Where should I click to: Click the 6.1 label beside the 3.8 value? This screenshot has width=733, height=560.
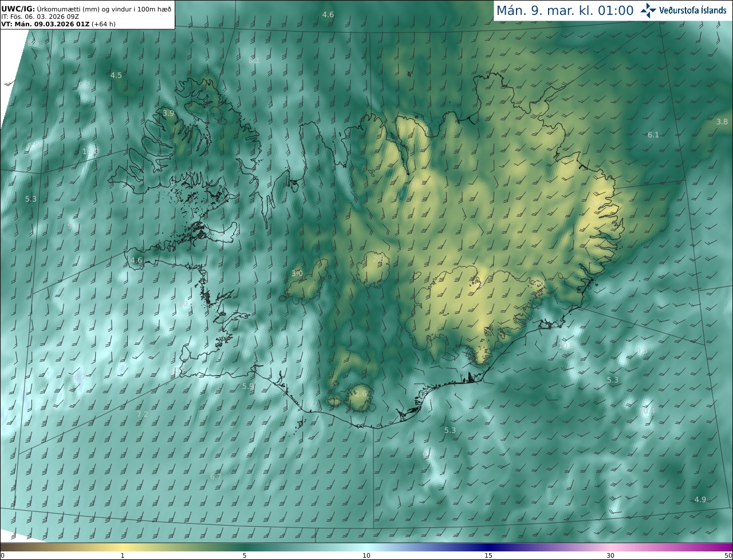click(653, 135)
